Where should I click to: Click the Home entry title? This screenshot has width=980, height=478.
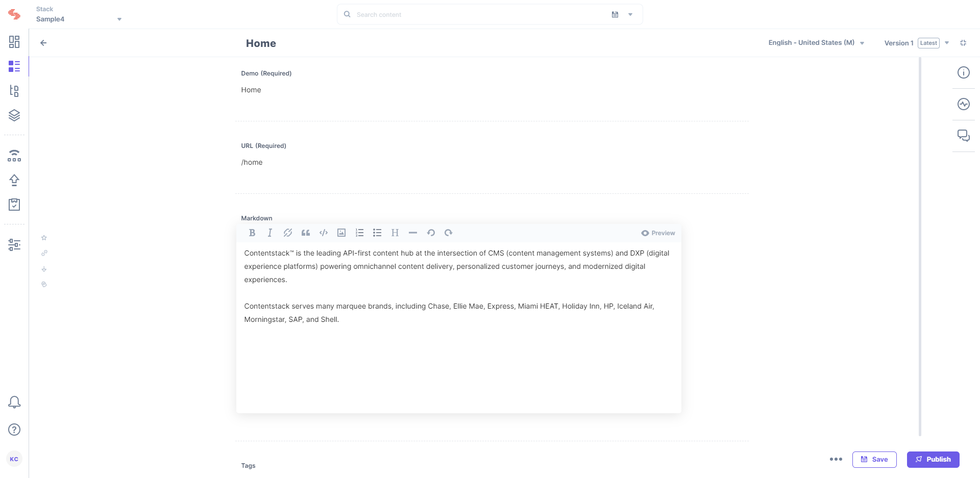tap(261, 43)
